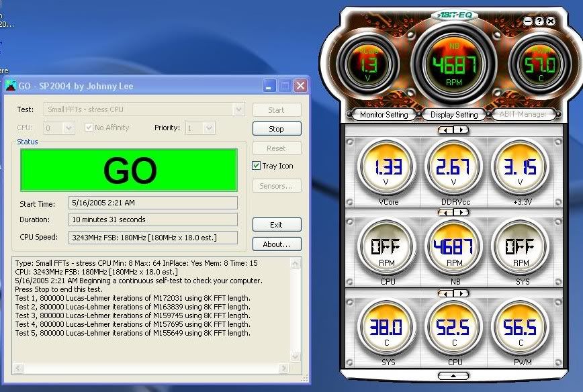Click the ABIT-EQ logo at top
This screenshot has width=583, height=392.
454,15
